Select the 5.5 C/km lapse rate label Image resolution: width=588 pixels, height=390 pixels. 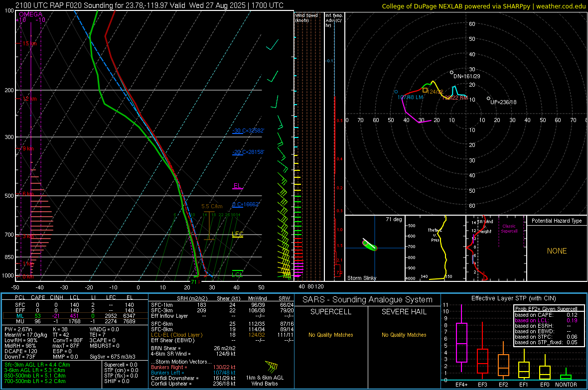[x=212, y=206]
